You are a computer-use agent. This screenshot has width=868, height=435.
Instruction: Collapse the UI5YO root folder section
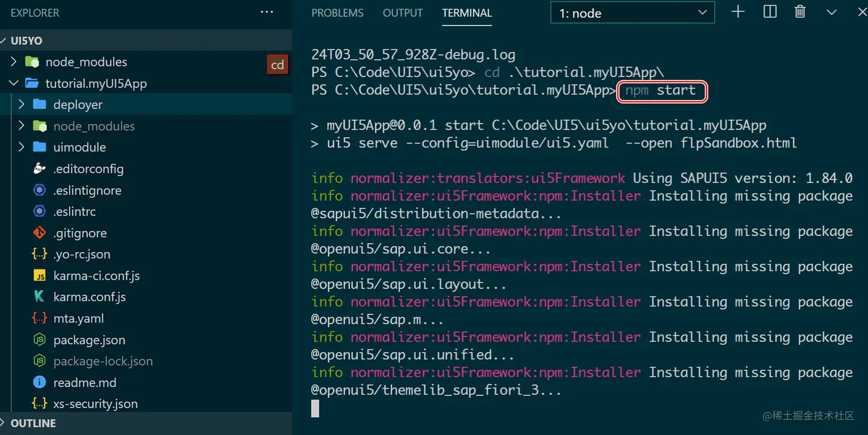pyautogui.click(x=4, y=41)
